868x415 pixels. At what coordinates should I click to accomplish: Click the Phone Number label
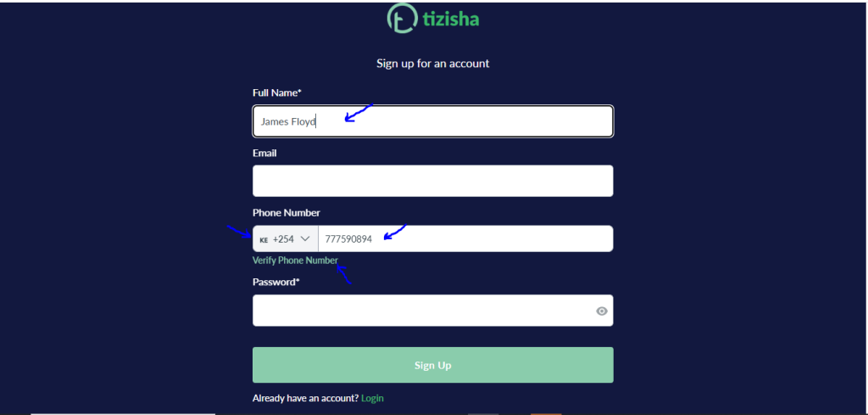(x=287, y=213)
